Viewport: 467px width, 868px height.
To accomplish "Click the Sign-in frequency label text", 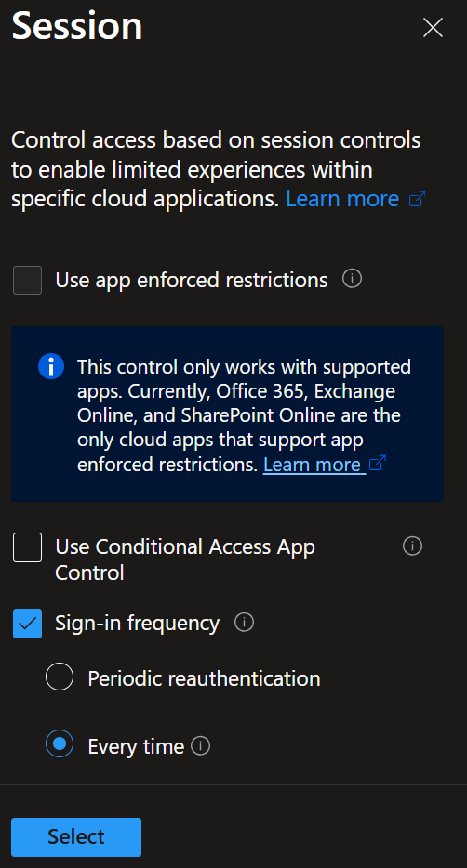I will click(138, 624).
